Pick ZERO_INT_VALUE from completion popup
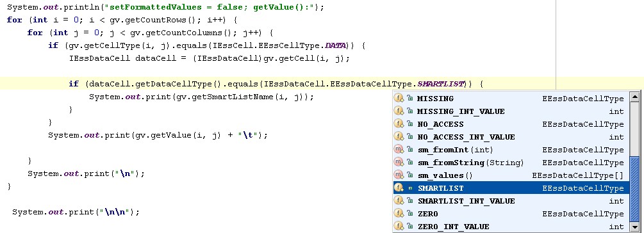Screen dimensions: 644x233 coord(511,227)
